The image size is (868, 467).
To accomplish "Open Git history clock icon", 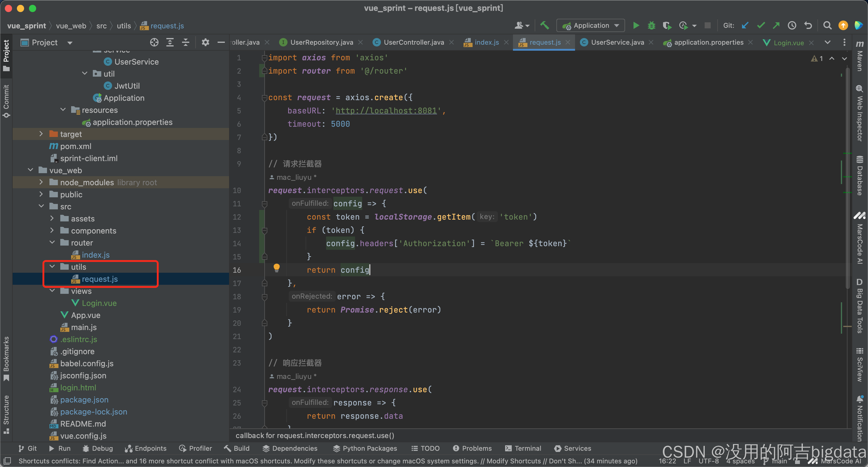I will (x=792, y=26).
